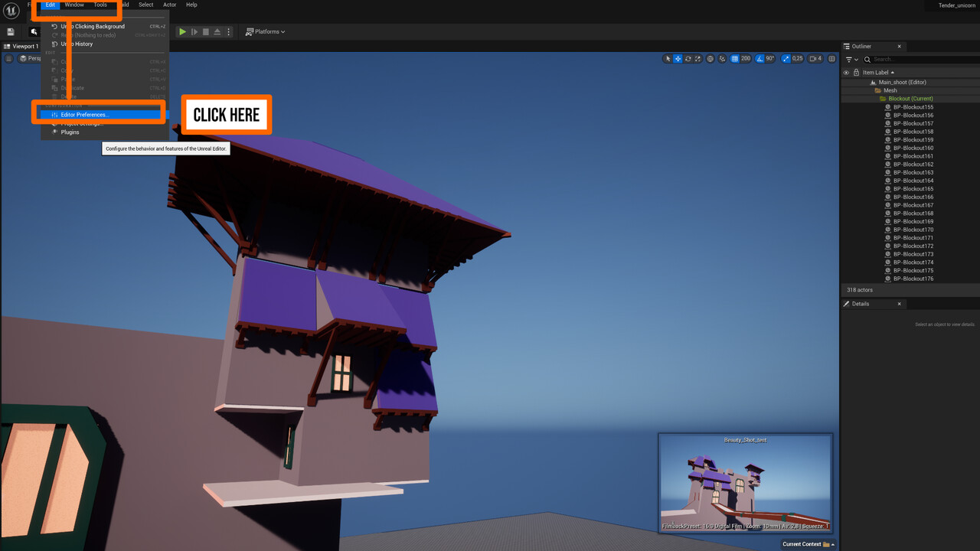
Task: Toggle world/local coordinate globe icon
Action: [x=710, y=59]
